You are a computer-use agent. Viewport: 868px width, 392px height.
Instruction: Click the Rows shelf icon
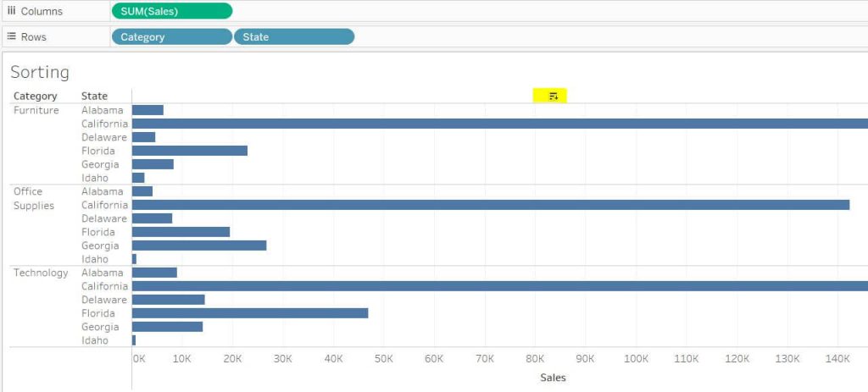click(x=12, y=36)
